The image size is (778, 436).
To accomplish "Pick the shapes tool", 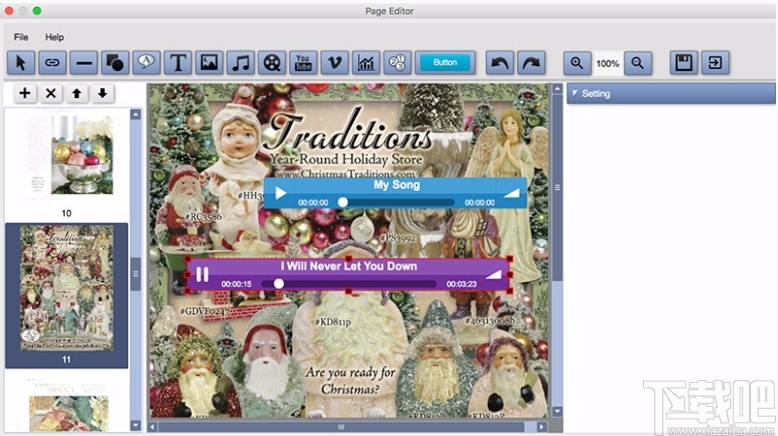I will point(115,63).
